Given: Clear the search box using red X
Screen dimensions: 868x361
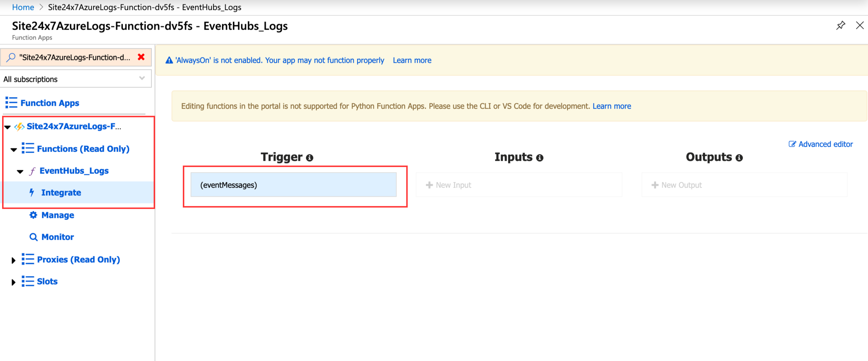Looking at the screenshot, I should point(141,57).
